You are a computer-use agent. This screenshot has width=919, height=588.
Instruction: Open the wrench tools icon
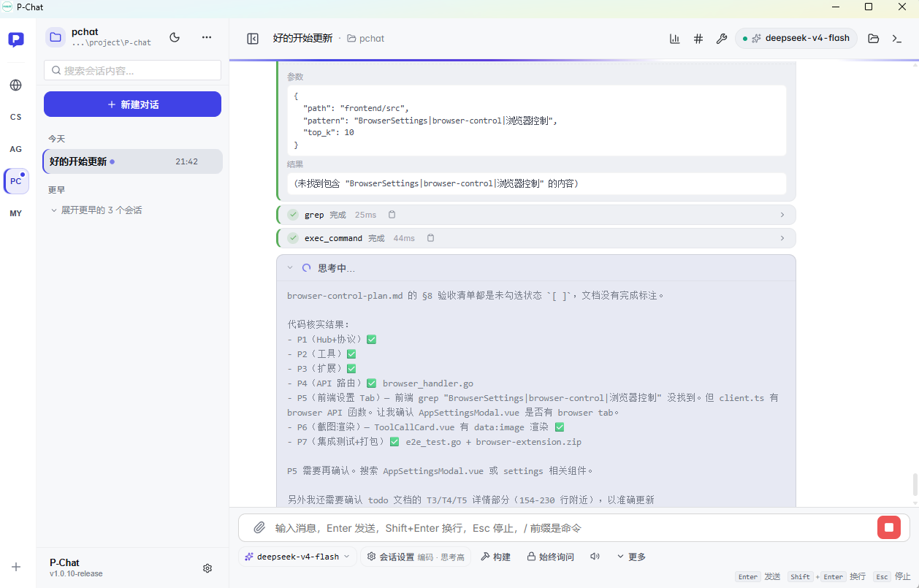tap(722, 39)
